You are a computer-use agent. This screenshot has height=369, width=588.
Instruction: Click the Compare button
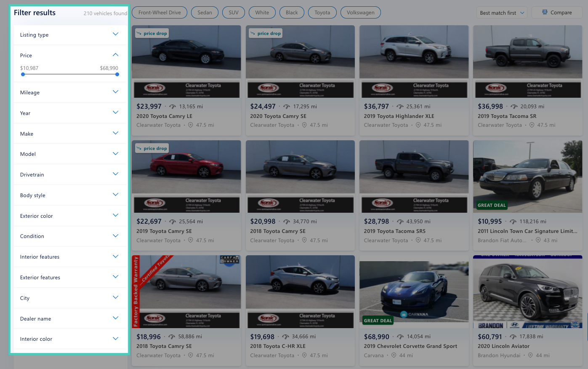click(557, 13)
